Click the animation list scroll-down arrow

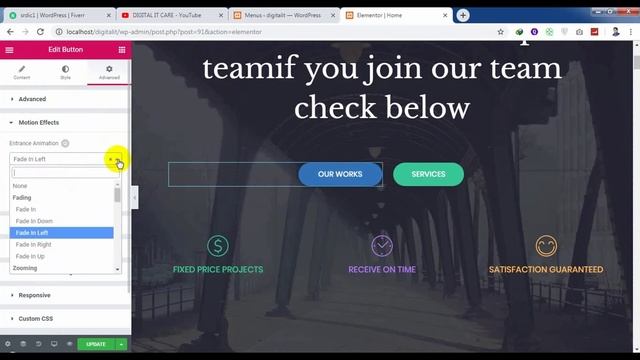click(x=118, y=269)
